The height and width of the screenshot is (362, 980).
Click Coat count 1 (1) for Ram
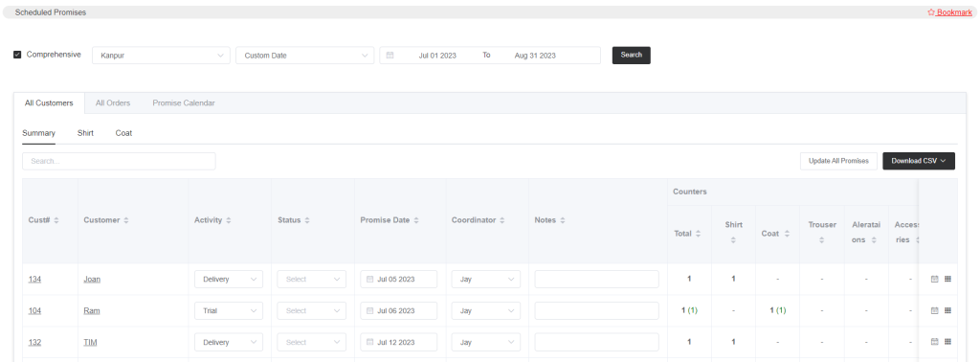tap(777, 310)
